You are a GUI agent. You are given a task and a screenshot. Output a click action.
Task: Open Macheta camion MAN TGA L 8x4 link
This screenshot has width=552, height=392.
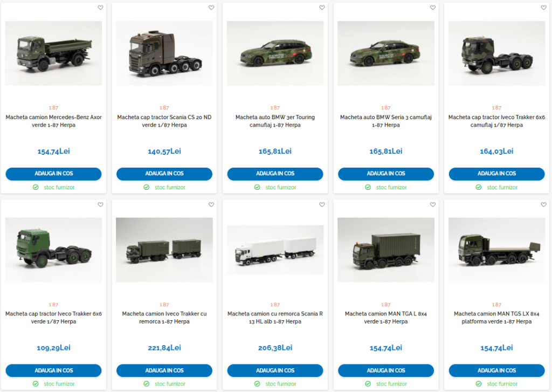pyautogui.click(x=386, y=318)
